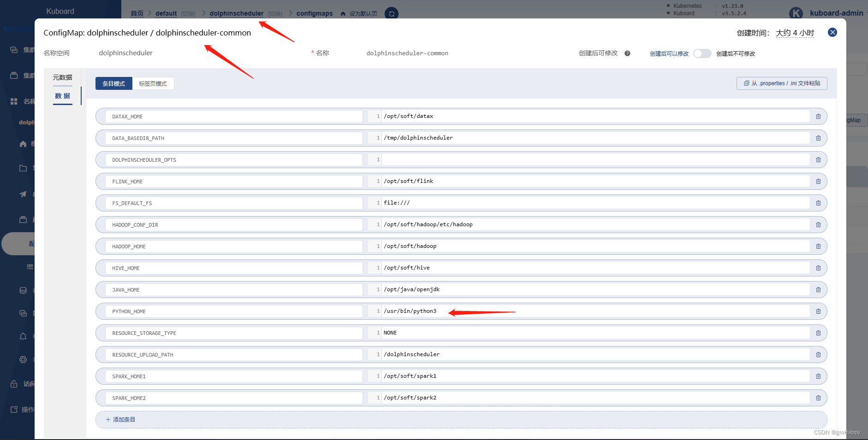Open the dolphinscheduler namespace breadcrumb link
The width and height of the screenshot is (868, 440).
tap(237, 14)
